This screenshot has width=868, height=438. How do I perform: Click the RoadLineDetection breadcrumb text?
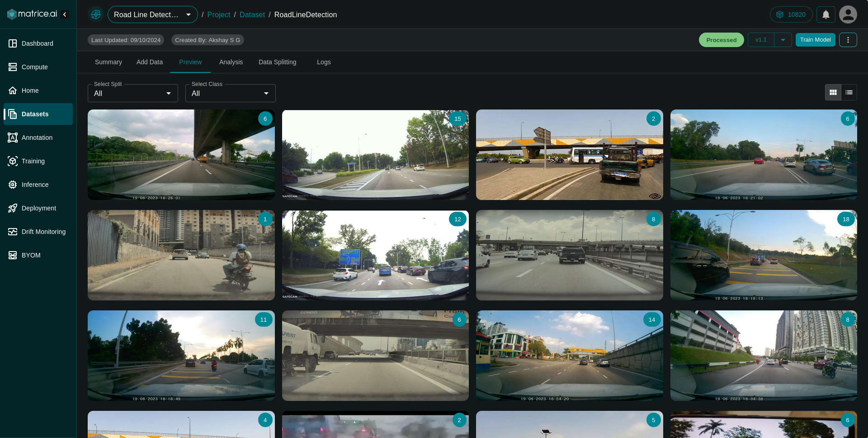306,14
